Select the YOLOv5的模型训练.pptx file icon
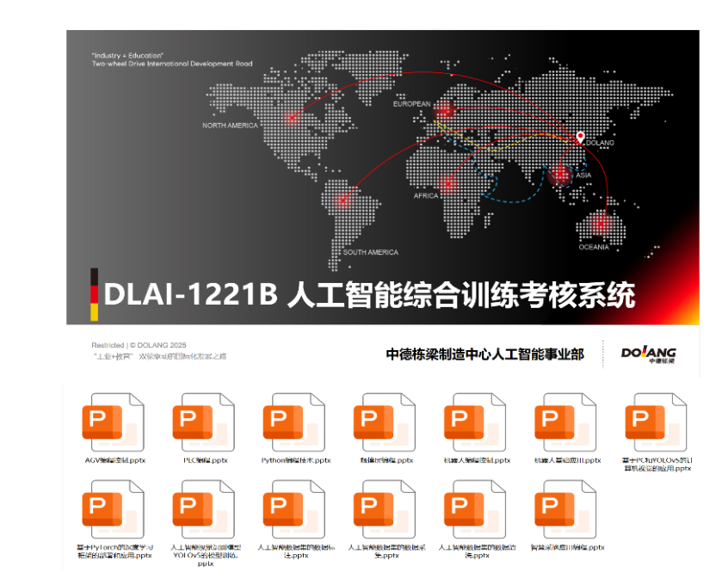Viewport: 728px width, 573px height. tap(204, 509)
